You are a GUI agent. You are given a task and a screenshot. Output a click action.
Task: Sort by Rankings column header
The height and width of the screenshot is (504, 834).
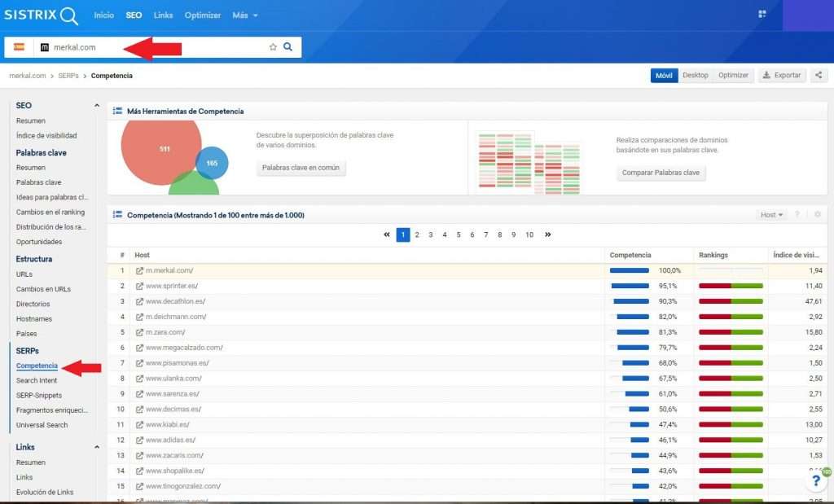[713, 255]
